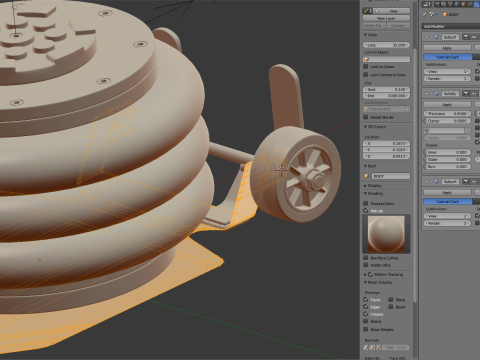Switch to the Render properties tab icon
Screen dimensions: 480x360
point(437,4)
